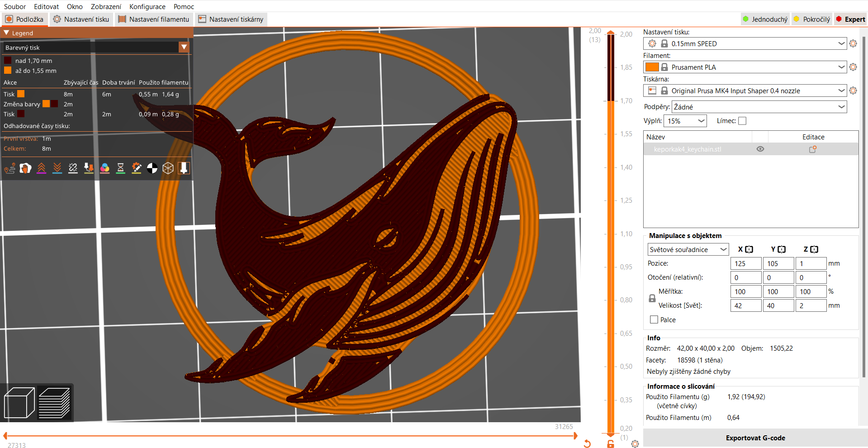
Task: Toggle center of gravity icon
Action: (x=152, y=168)
